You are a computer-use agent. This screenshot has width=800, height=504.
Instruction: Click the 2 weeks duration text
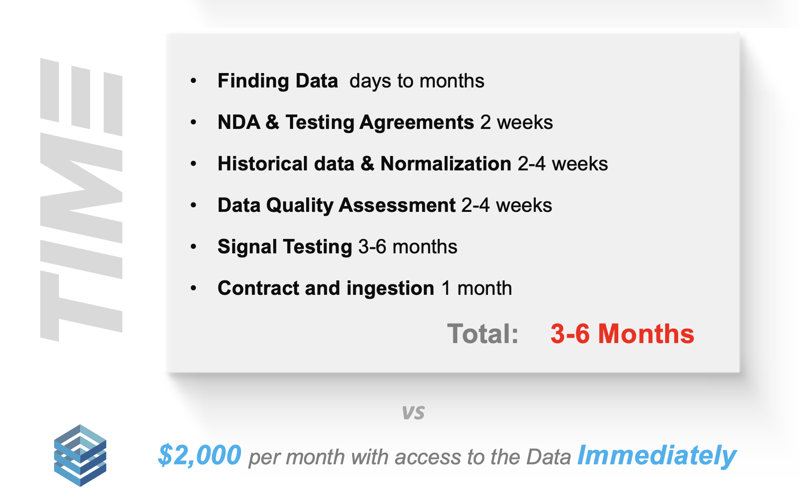click(x=516, y=122)
